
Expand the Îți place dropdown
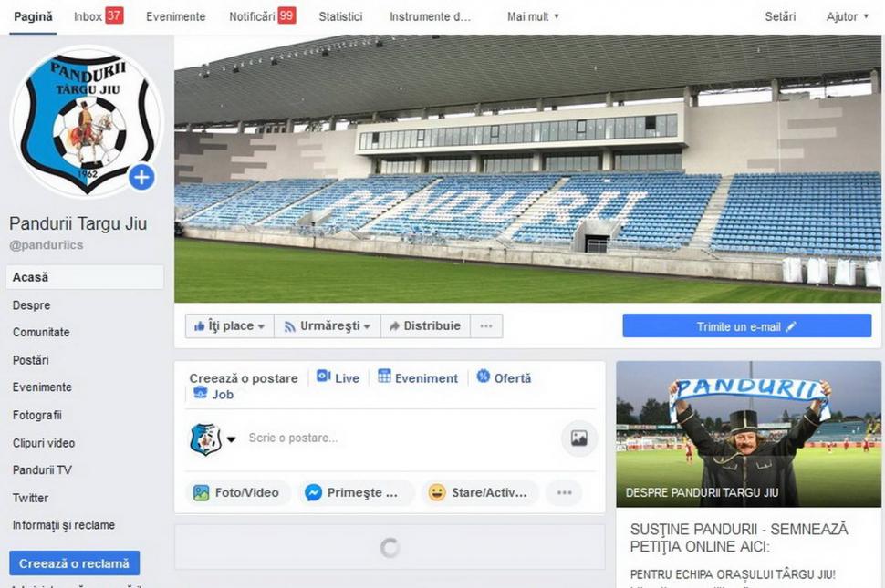[229, 325]
